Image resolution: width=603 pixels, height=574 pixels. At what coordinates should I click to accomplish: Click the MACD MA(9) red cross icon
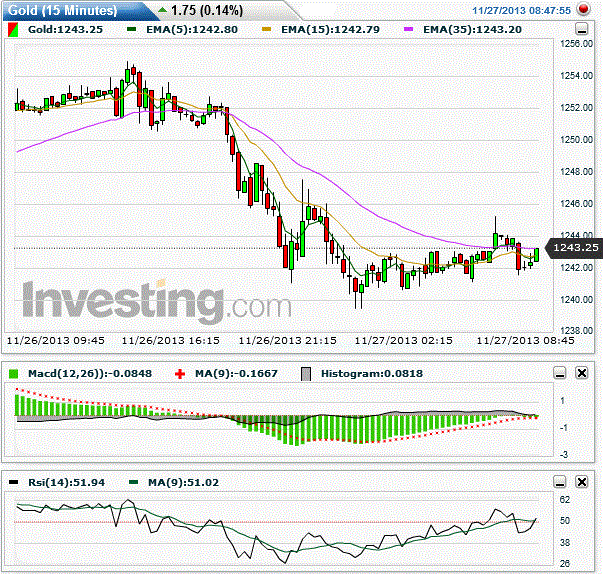[180, 374]
